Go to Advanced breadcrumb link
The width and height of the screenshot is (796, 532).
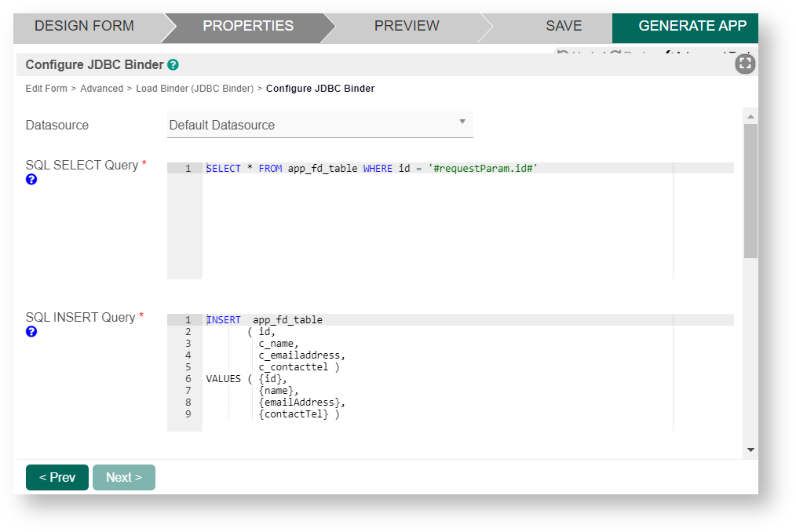[101, 89]
